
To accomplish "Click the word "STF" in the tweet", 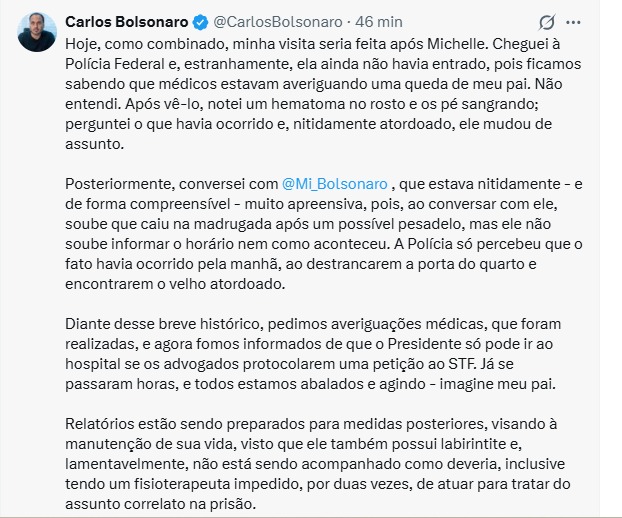I will [x=415, y=363].
